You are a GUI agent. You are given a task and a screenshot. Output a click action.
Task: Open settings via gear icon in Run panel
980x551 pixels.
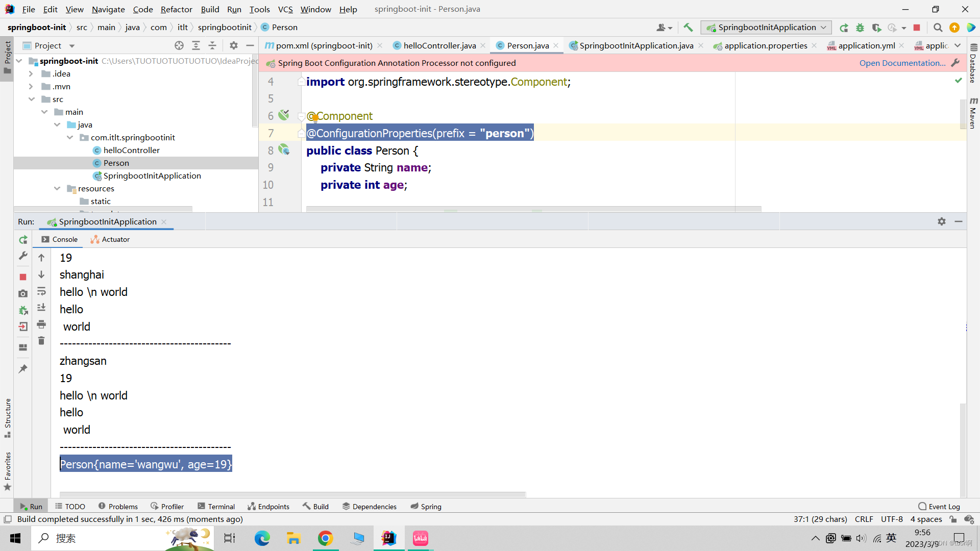942,221
